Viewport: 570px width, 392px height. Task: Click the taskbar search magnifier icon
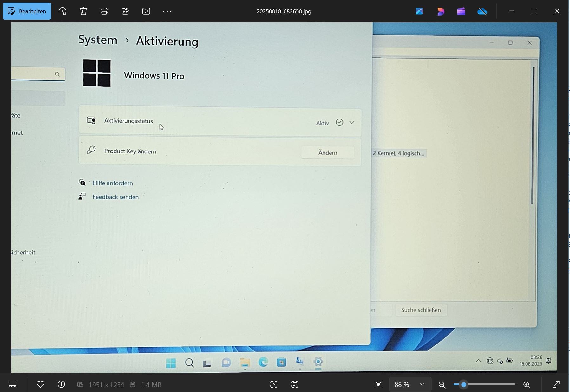pos(189,363)
